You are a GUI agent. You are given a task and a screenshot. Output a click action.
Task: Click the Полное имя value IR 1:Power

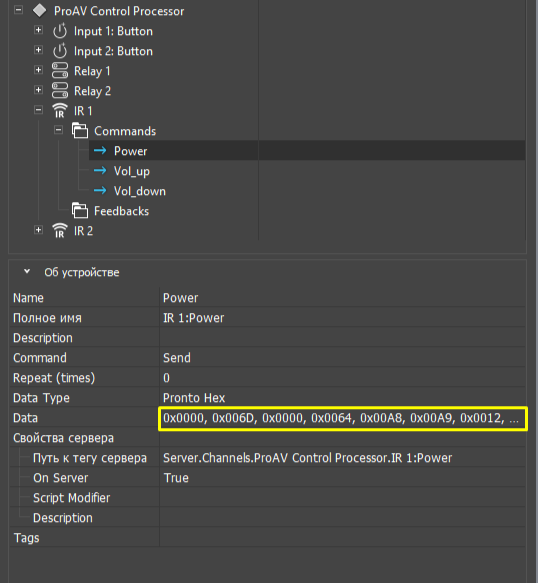(x=342, y=318)
